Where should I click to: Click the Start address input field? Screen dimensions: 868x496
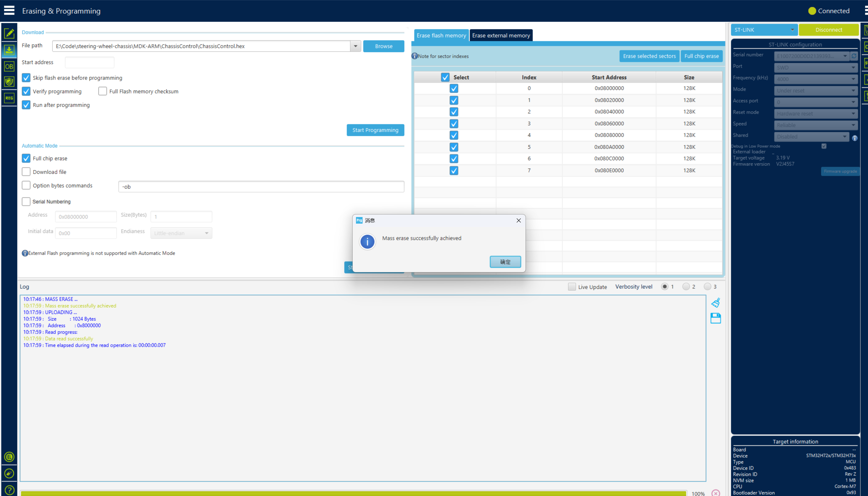click(89, 62)
